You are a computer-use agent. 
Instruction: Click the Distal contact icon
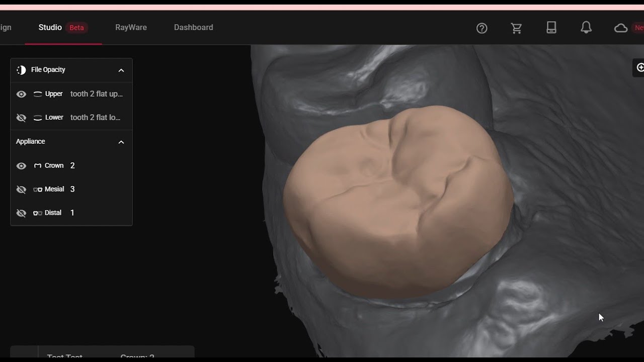pos(38,213)
